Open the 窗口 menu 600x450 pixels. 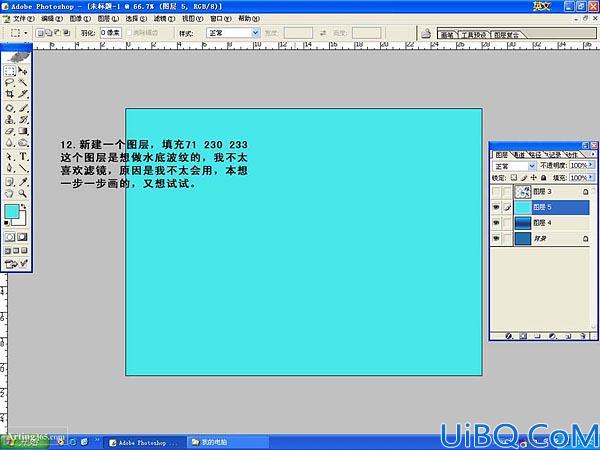[x=220, y=18]
